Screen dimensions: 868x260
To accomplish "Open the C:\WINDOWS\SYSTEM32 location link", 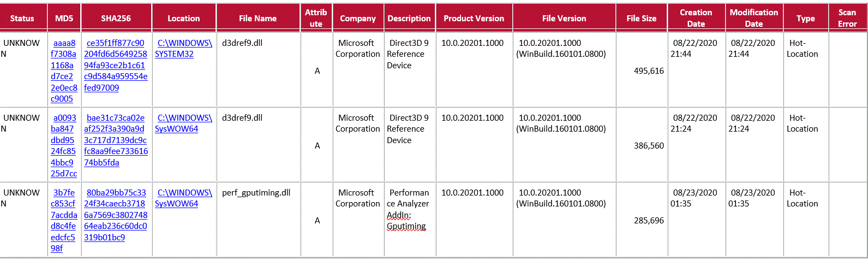I will point(184,48).
